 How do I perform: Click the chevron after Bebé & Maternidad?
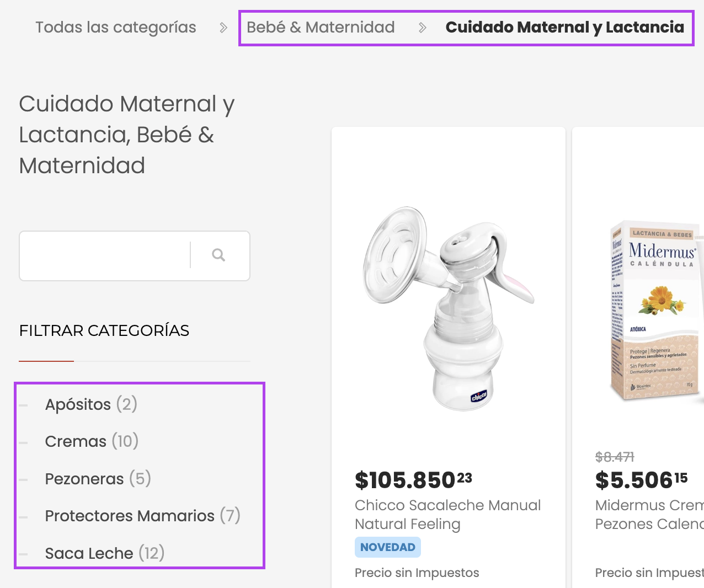click(422, 28)
